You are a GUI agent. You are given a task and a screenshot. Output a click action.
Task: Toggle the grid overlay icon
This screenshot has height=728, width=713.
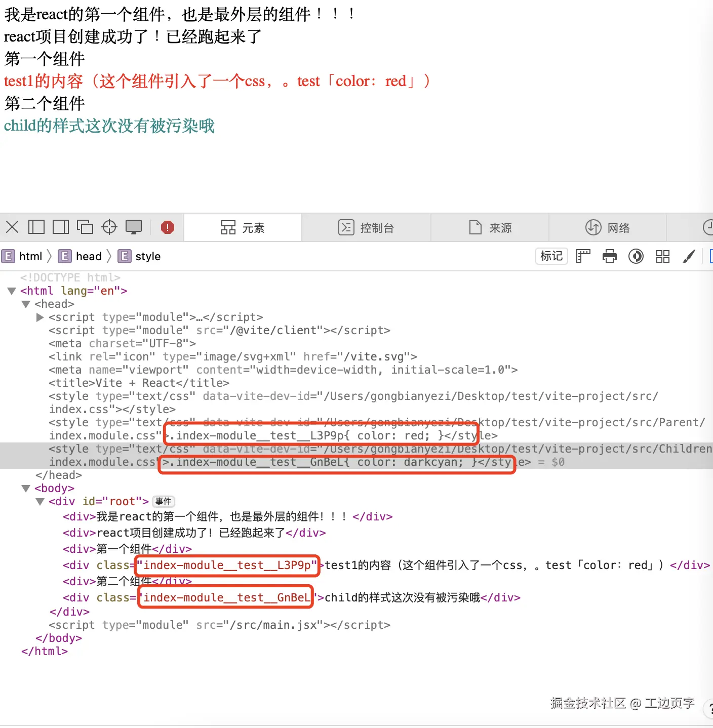pyautogui.click(x=663, y=256)
